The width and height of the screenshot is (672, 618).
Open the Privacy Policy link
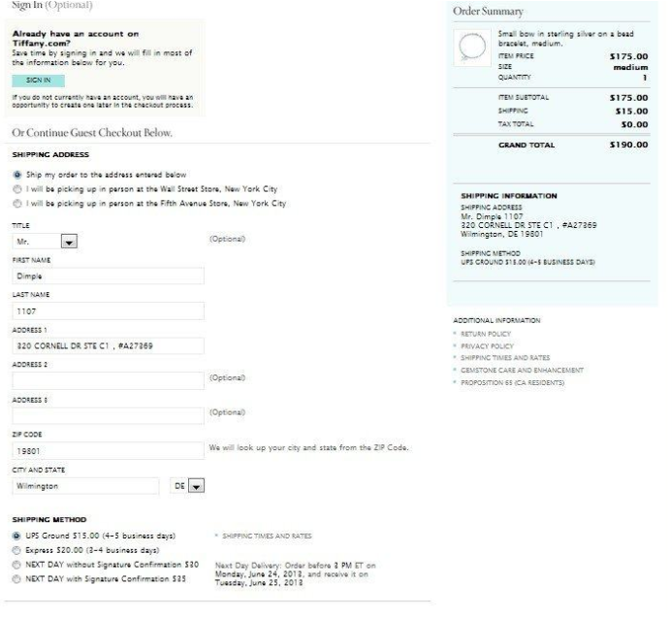coord(487,346)
